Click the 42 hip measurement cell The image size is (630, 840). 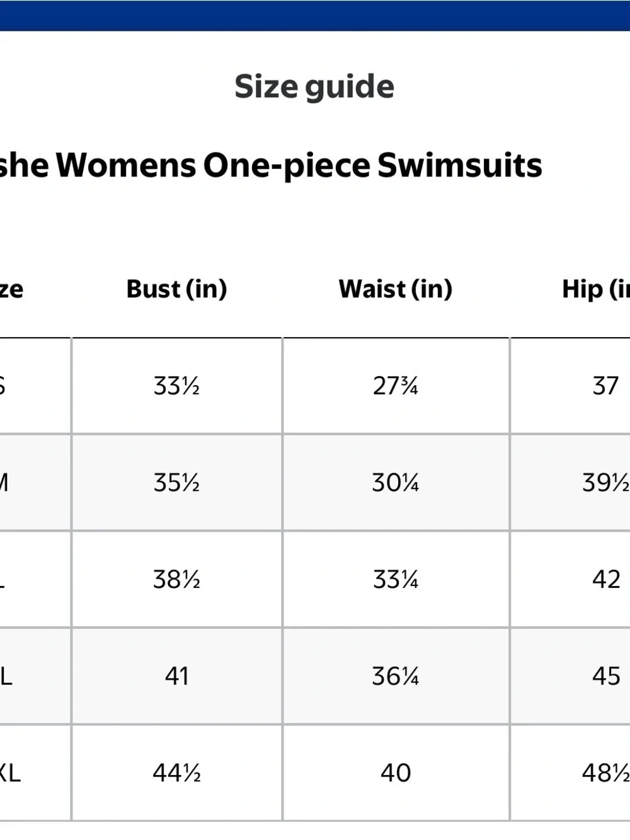[x=571, y=579]
